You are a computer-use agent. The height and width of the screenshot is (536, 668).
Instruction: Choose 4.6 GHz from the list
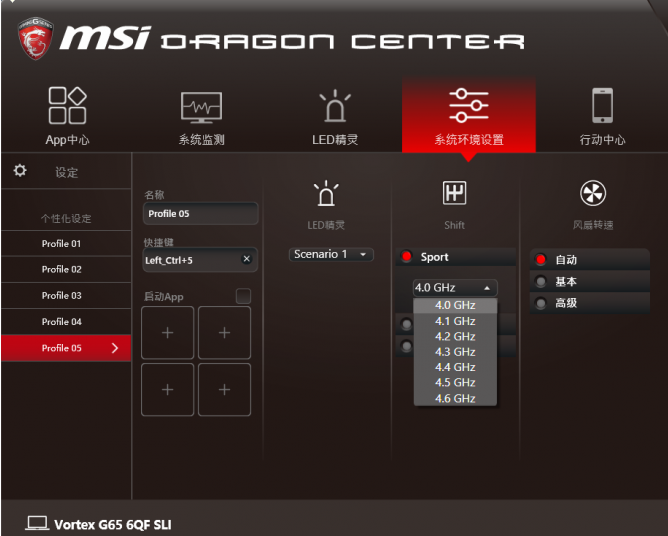pyautogui.click(x=455, y=398)
